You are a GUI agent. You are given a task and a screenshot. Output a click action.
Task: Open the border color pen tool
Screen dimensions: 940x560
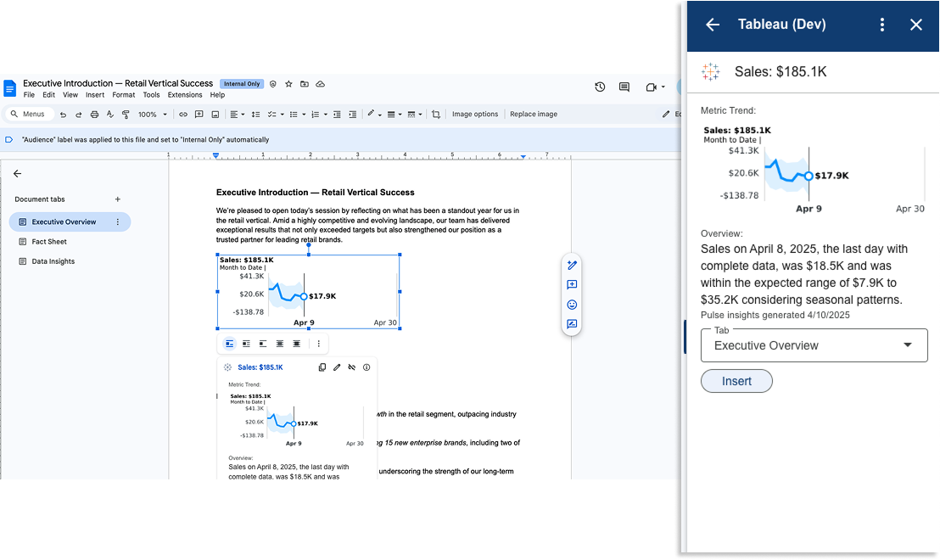(x=372, y=115)
